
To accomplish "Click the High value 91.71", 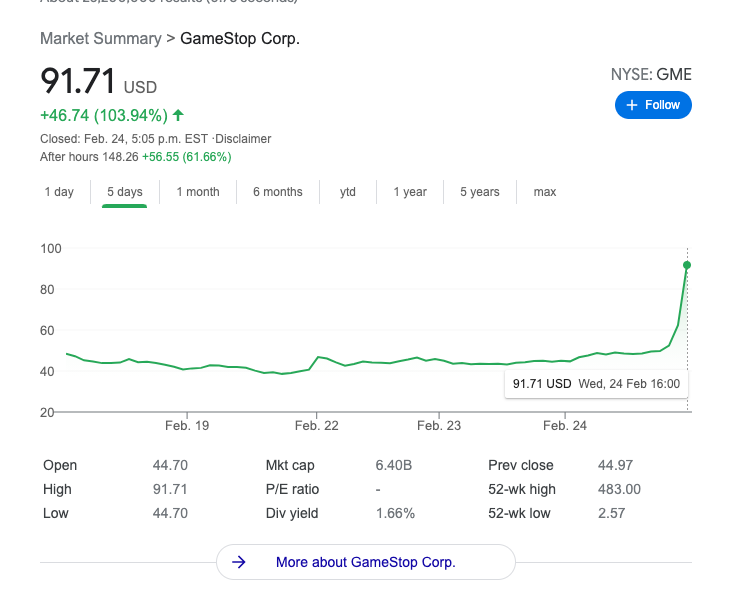I will point(170,490).
